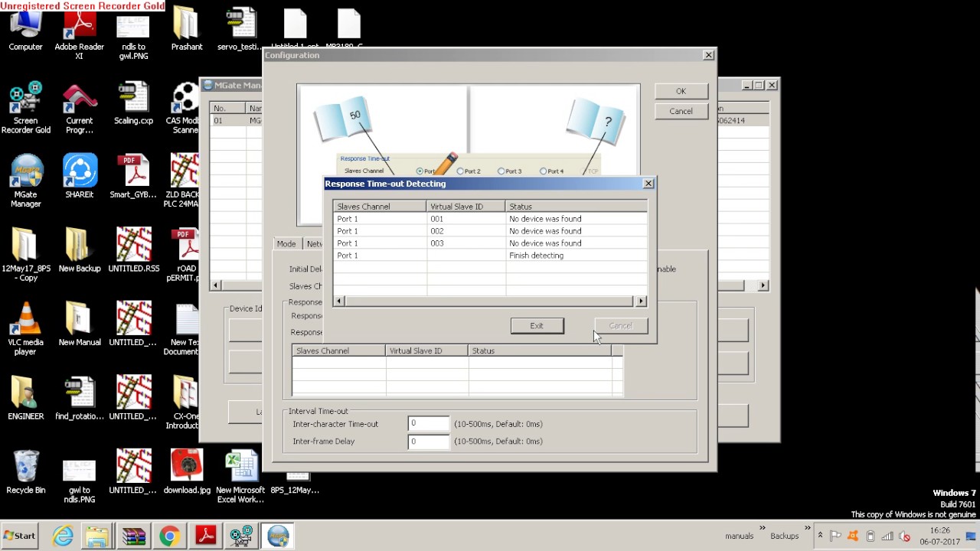Select the download.jpg image on the desktop
980x551 pixels.
[x=187, y=472]
